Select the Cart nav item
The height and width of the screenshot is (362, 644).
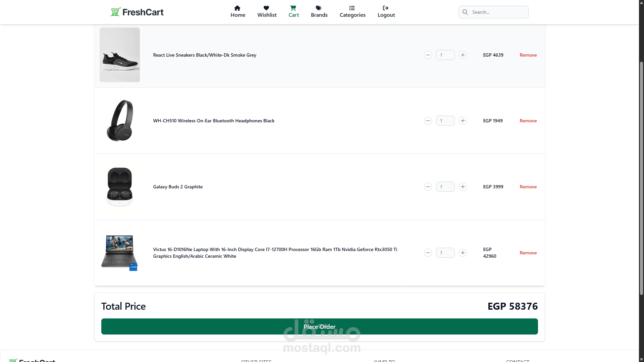coord(293,12)
